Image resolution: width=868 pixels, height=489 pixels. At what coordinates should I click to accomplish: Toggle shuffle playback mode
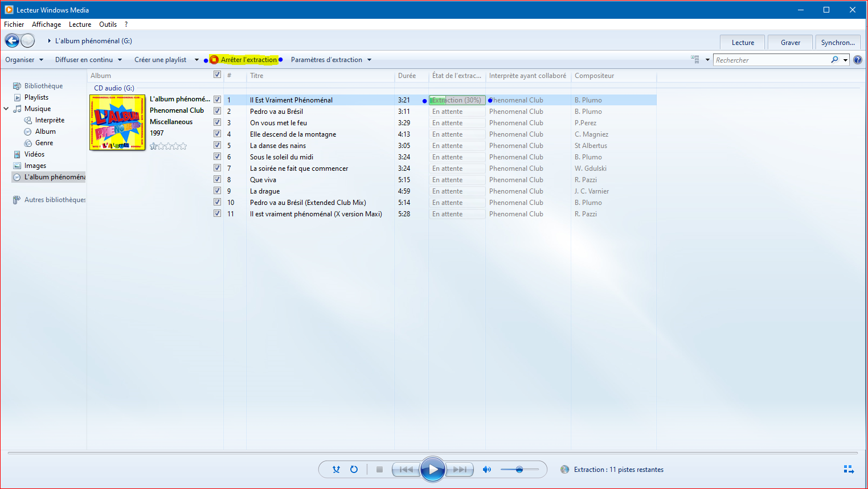(x=336, y=470)
